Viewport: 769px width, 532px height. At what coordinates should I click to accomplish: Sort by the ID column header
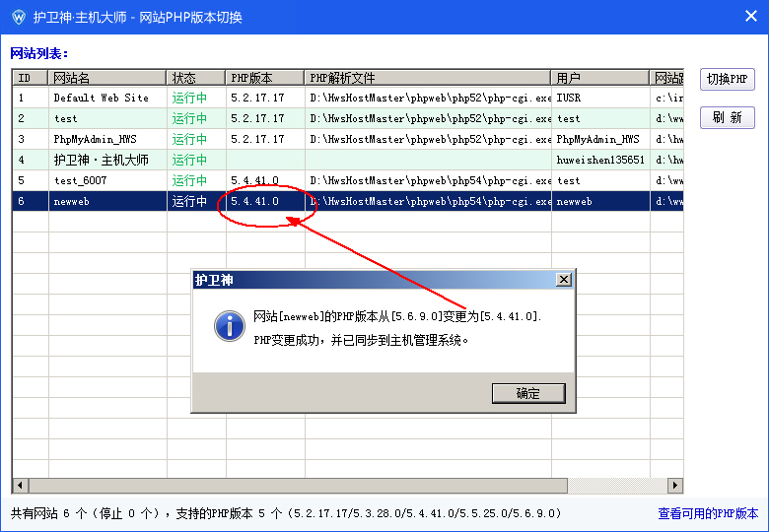[x=30, y=78]
